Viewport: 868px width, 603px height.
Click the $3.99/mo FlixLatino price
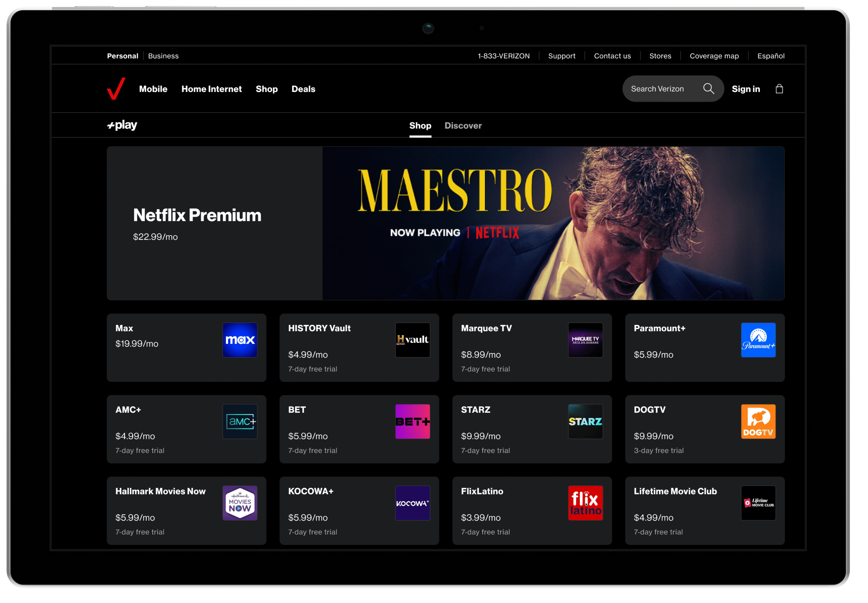pyautogui.click(x=480, y=518)
